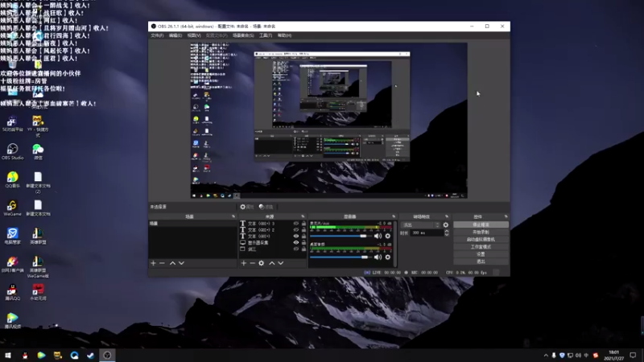Move the scene down in the scenes list
Viewport: 644px width, 362px height.
pos(182,263)
